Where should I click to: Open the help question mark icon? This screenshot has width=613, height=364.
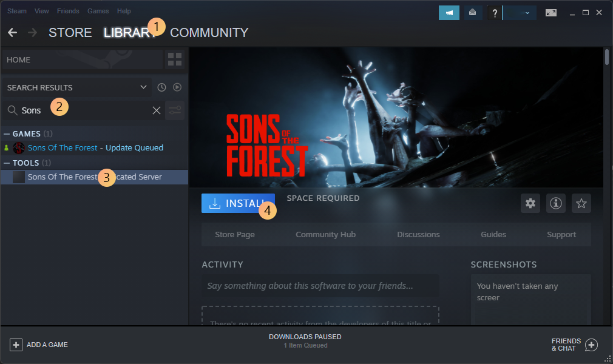tap(495, 13)
